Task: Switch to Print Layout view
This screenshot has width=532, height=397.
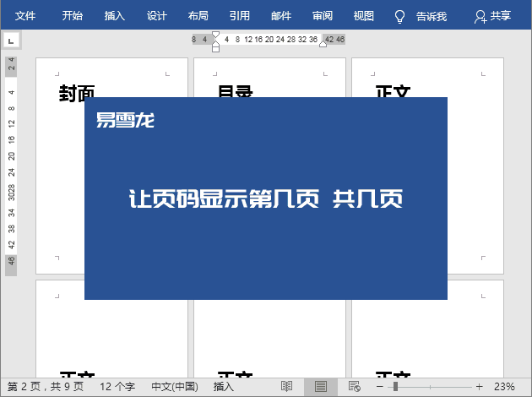Action: (321, 386)
